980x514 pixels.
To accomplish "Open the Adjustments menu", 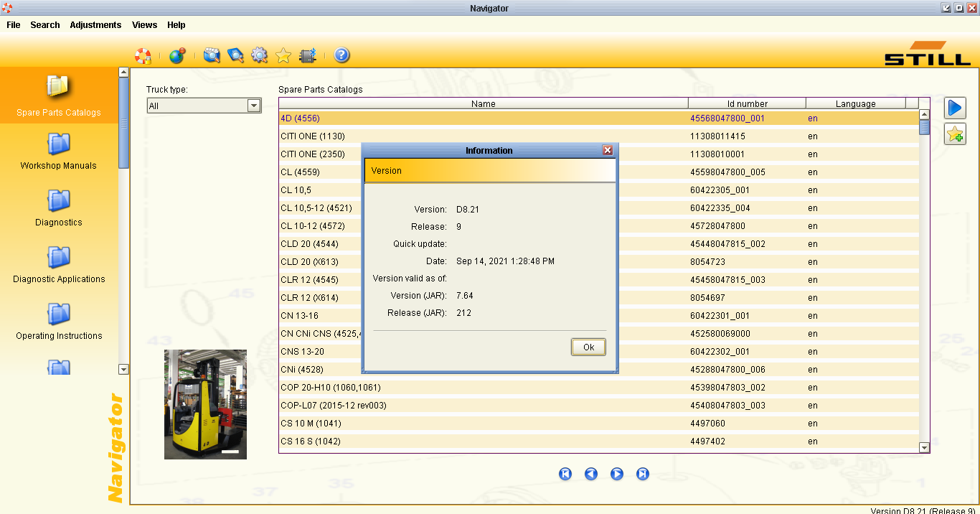I will 95,24.
